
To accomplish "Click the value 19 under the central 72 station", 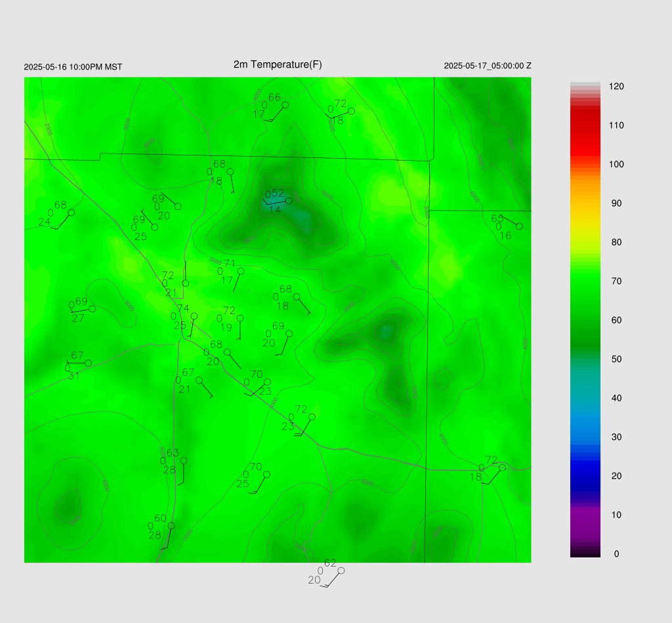I will pyautogui.click(x=226, y=327).
